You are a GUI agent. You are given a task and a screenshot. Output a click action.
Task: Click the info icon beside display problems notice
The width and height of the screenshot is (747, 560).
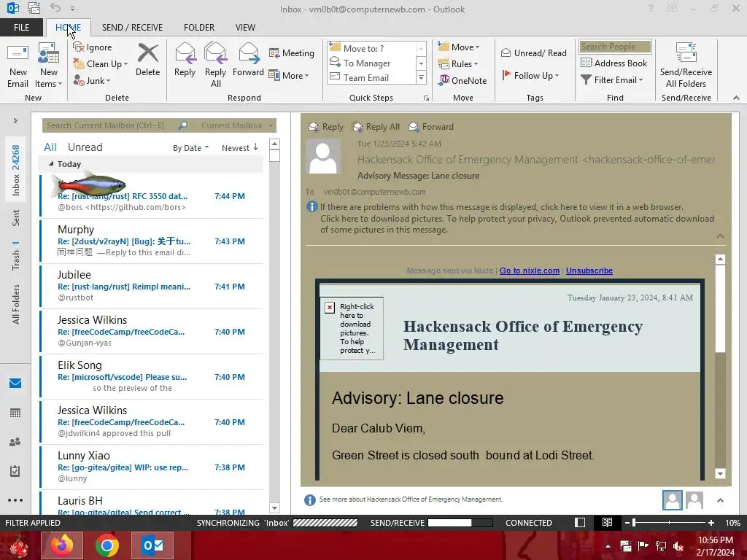pos(311,206)
